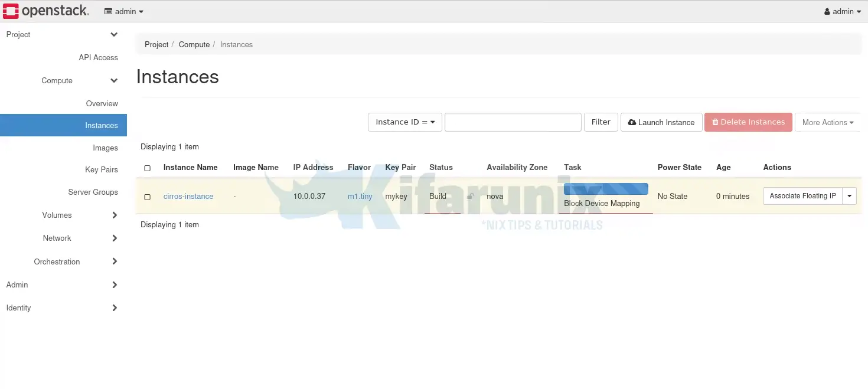
Task: Click the trash icon on Delete Instances button
Action: pyautogui.click(x=716, y=122)
